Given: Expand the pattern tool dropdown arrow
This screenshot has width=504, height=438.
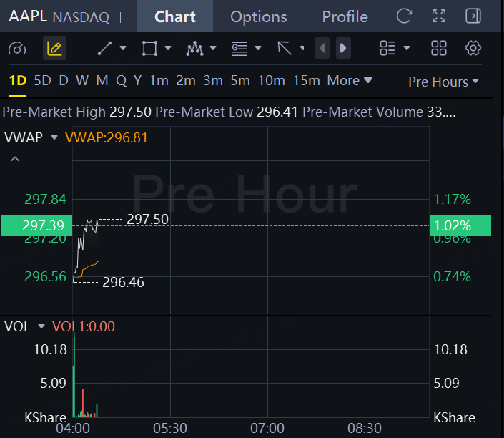Looking at the screenshot, I should (x=213, y=48).
